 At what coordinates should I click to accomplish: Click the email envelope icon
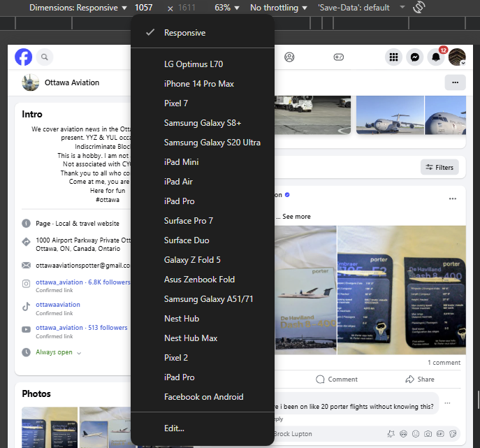pos(27,265)
